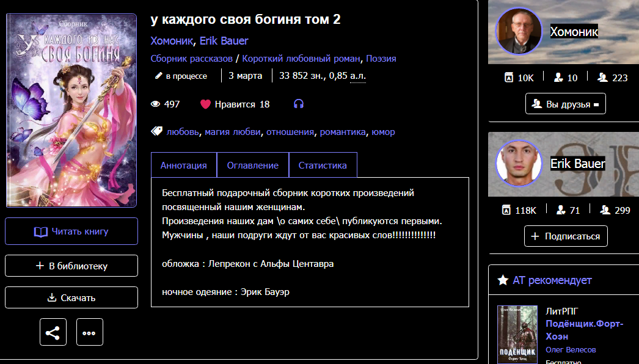Open recommended book 'Подёнщик.Форт-Хоэн'
Image resolution: width=639 pixels, height=364 pixels.
(585, 330)
